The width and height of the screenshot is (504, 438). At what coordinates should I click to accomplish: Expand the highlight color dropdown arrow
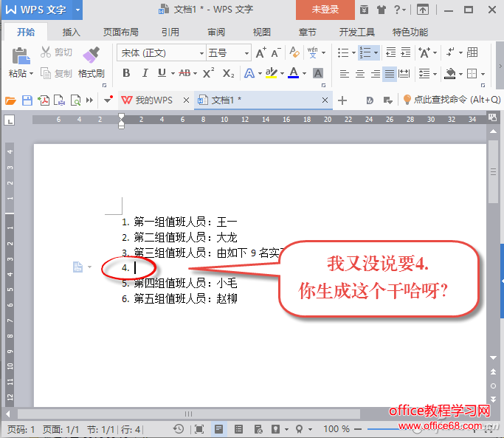282,74
